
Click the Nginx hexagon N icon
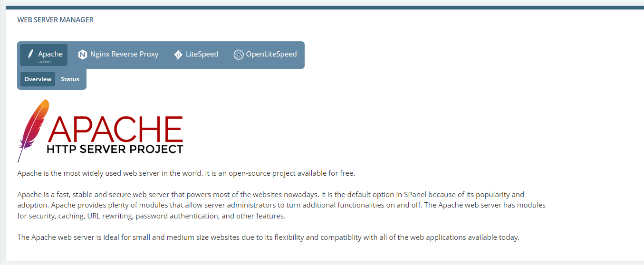[x=83, y=54]
